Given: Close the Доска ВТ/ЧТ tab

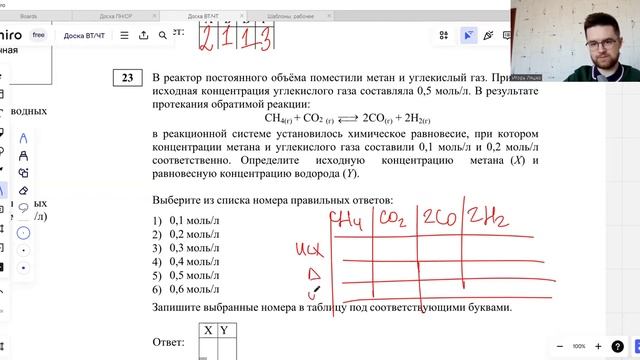Looking at the screenshot, I should click(x=242, y=16).
